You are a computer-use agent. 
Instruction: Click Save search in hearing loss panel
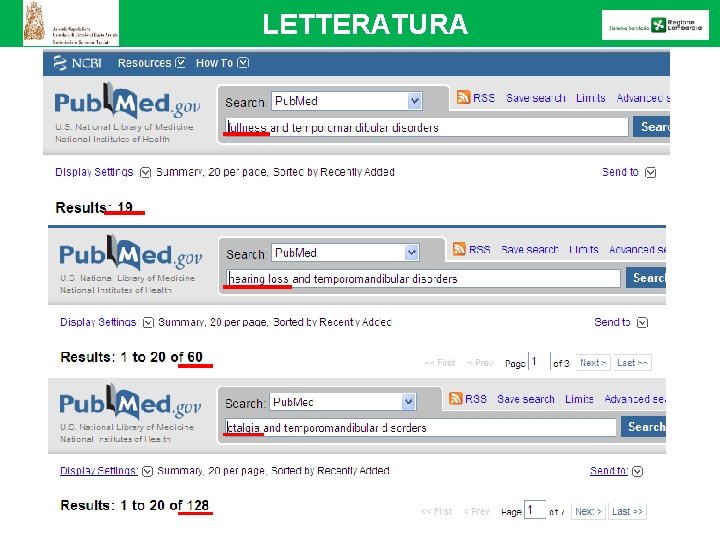pyautogui.click(x=529, y=249)
